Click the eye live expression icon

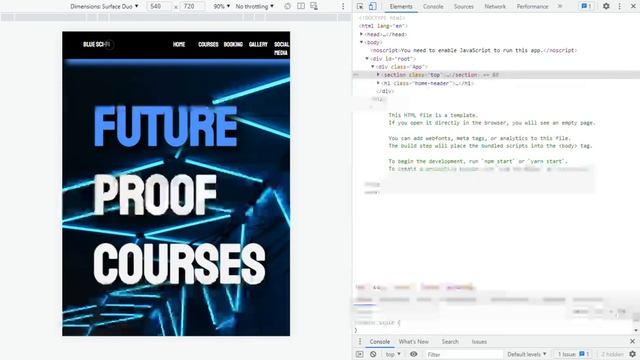tap(413, 354)
